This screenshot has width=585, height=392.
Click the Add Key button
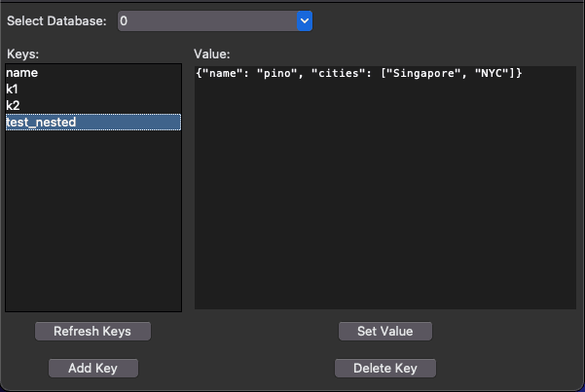(93, 368)
